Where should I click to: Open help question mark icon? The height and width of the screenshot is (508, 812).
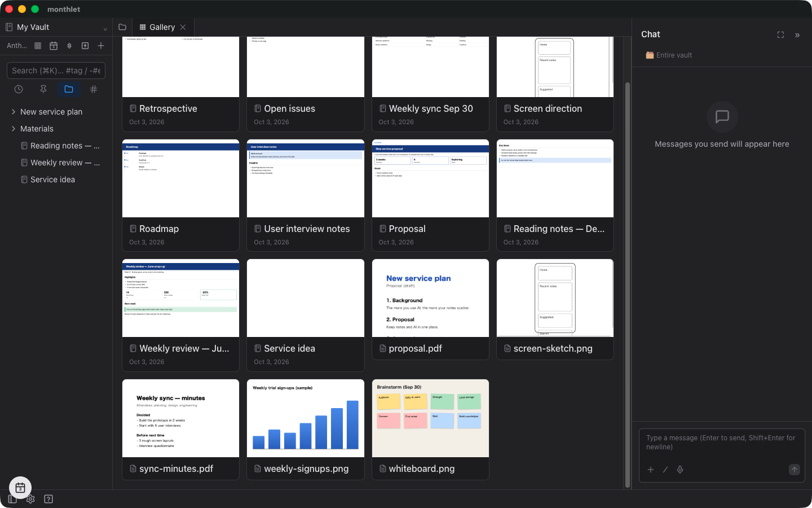point(48,499)
